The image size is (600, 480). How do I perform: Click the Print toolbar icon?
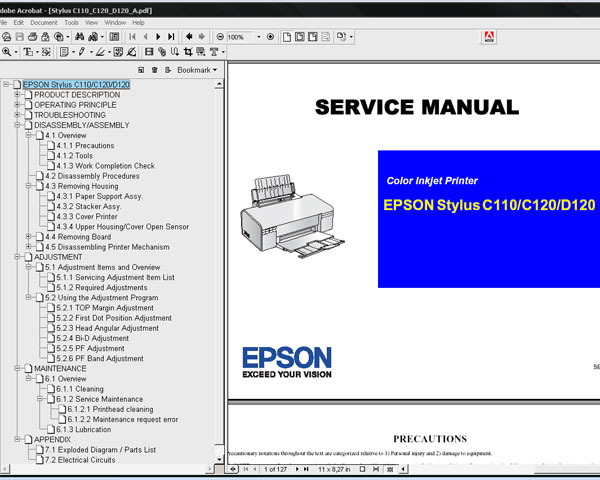(33, 37)
